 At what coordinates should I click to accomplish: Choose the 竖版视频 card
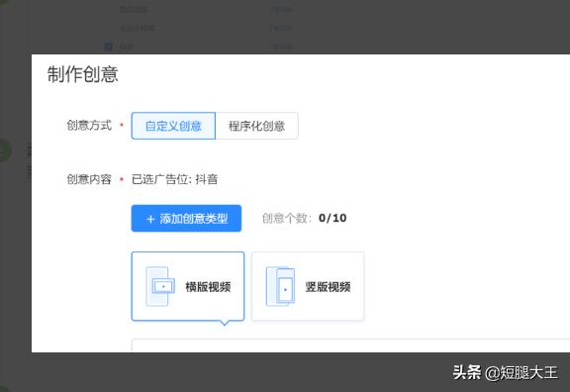(308, 286)
